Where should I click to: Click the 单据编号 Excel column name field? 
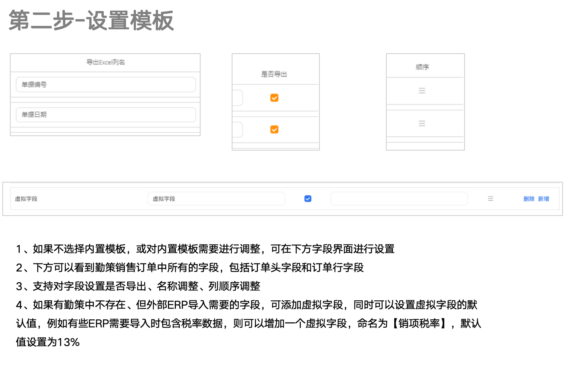coord(106,84)
